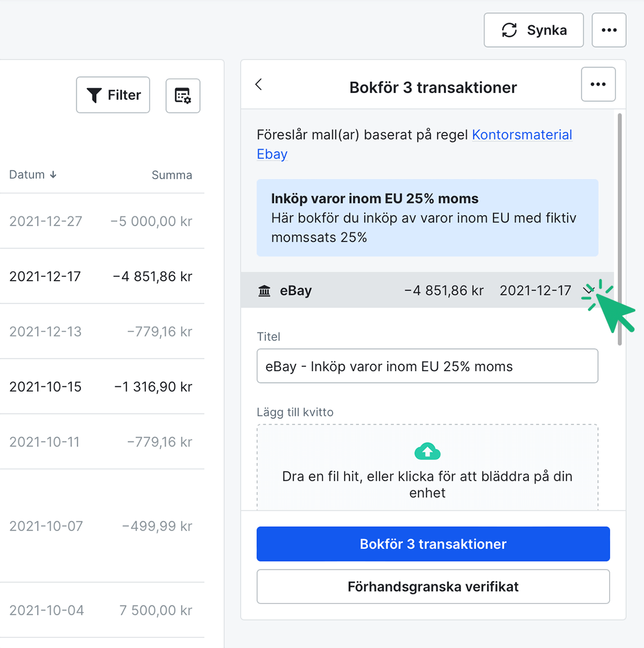The width and height of the screenshot is (644, 648).
Task: Click the cloud upload icon
Action: pos(427,452)
